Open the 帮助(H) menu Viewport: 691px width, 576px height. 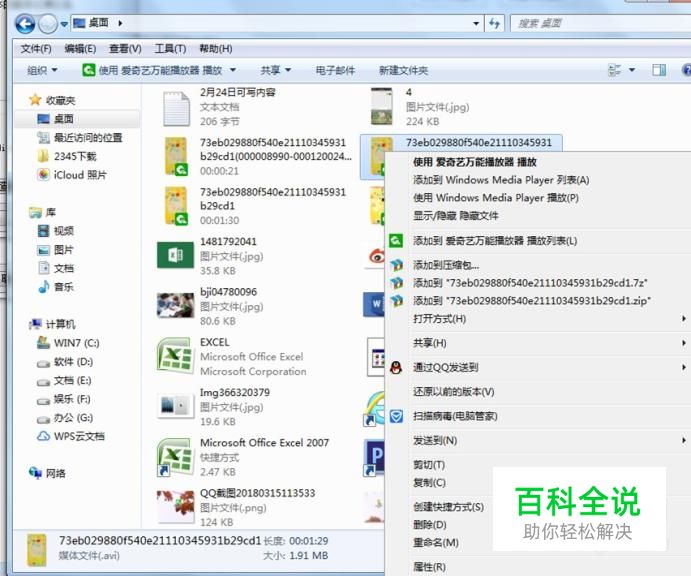[x=215, y=48]
